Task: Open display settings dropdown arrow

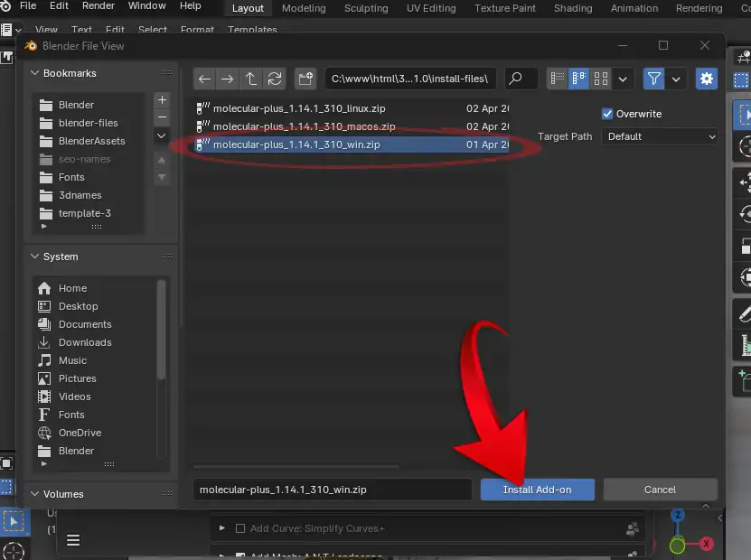Action: [623, 79]
